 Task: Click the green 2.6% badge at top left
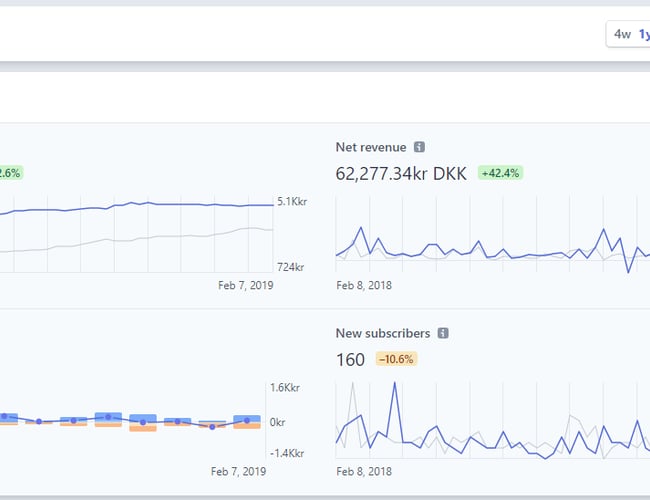(9, 173)
